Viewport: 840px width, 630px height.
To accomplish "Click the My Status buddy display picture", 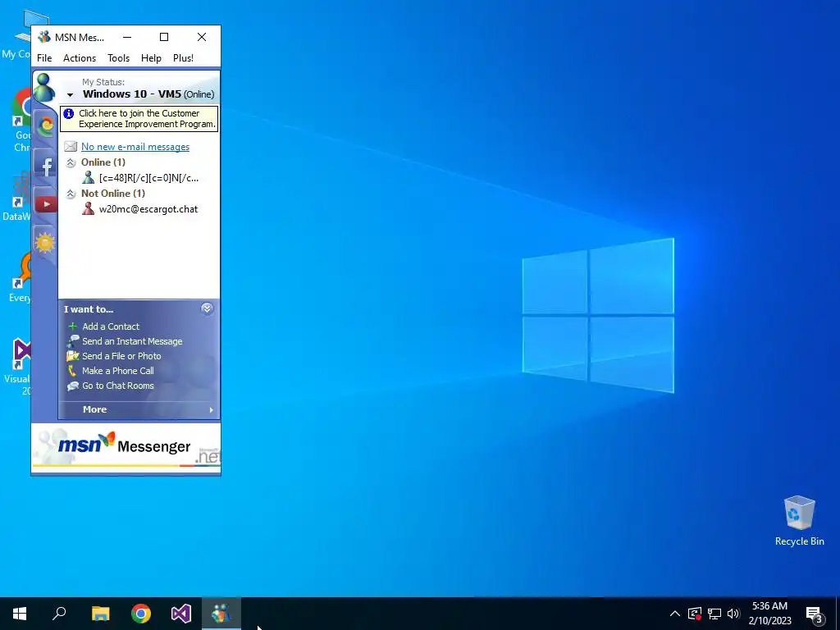I will 44,88.
